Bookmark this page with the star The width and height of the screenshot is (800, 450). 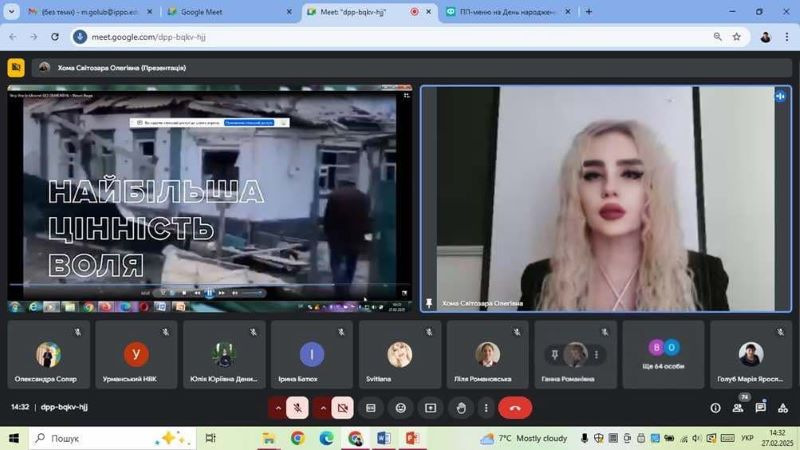(737, 37)
